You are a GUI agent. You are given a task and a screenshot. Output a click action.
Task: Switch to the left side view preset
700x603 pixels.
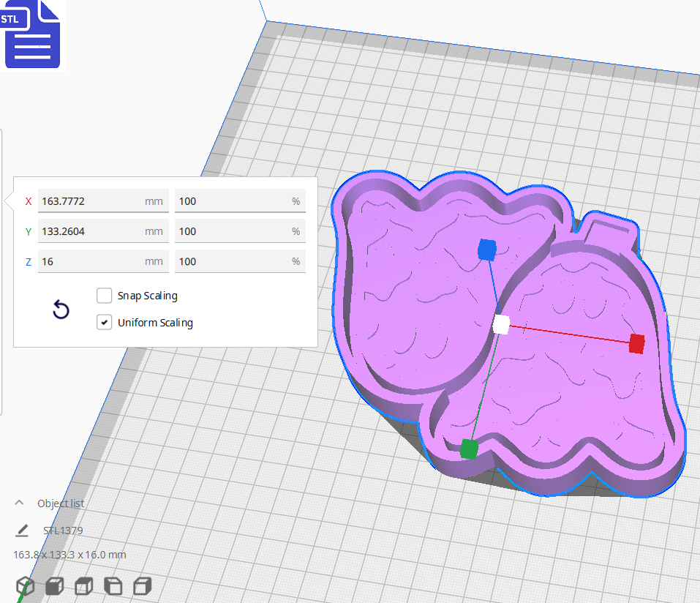click(x=113, y=585)
